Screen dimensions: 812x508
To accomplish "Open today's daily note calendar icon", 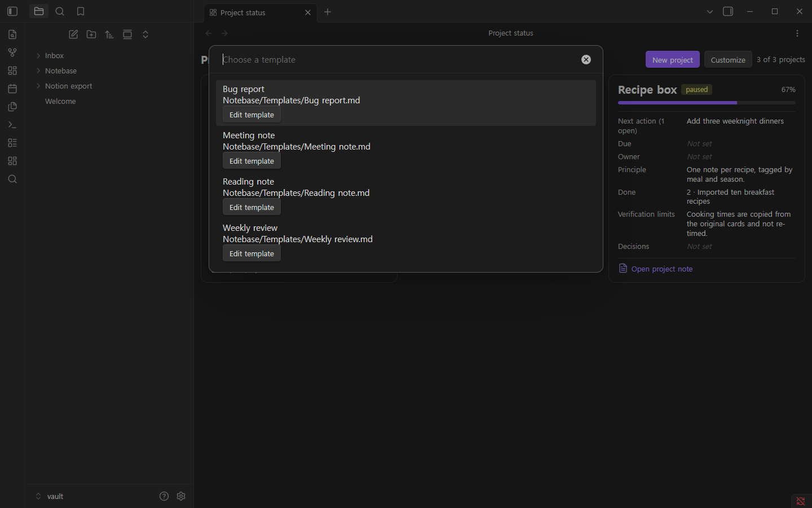I will [x=12, y=89].
